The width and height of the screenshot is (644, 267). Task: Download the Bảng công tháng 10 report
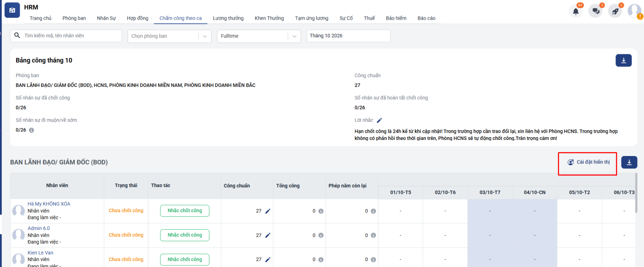(x=623, y=60)
